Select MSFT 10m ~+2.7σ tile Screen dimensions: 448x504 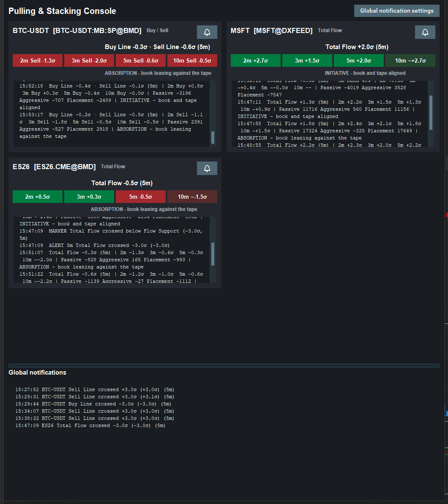(410, 60)
